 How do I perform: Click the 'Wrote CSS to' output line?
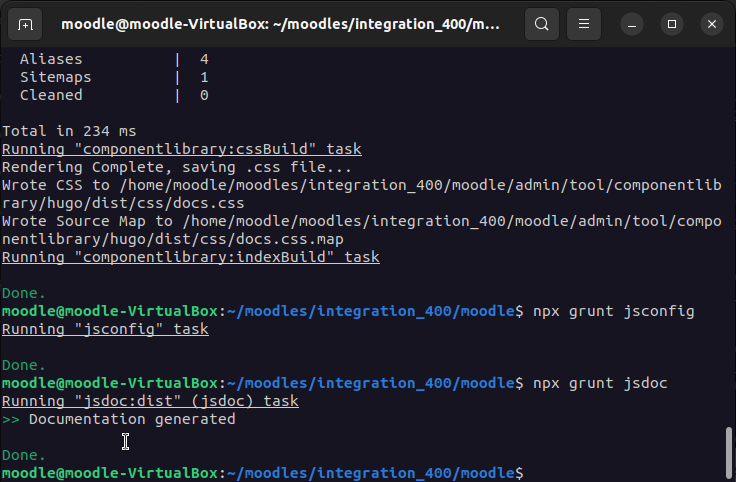tap(361, 185)
